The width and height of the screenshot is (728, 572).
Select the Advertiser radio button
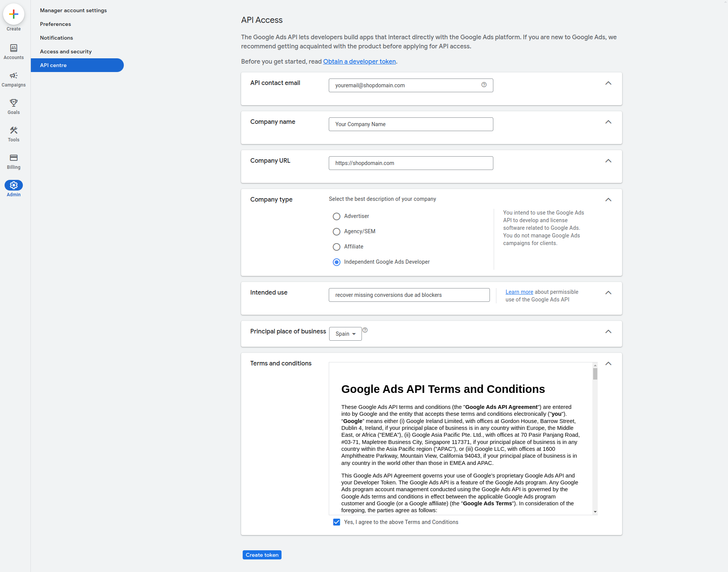click(336, 216)
